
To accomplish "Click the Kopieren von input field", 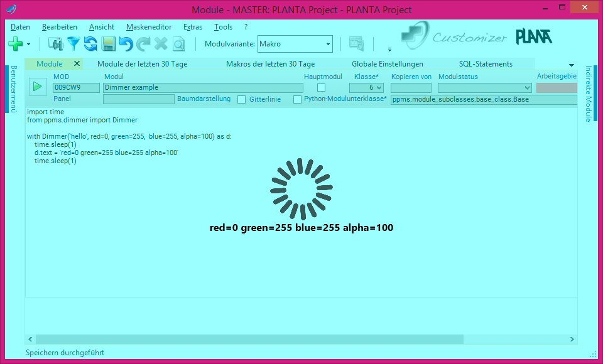I will [411, 88].
